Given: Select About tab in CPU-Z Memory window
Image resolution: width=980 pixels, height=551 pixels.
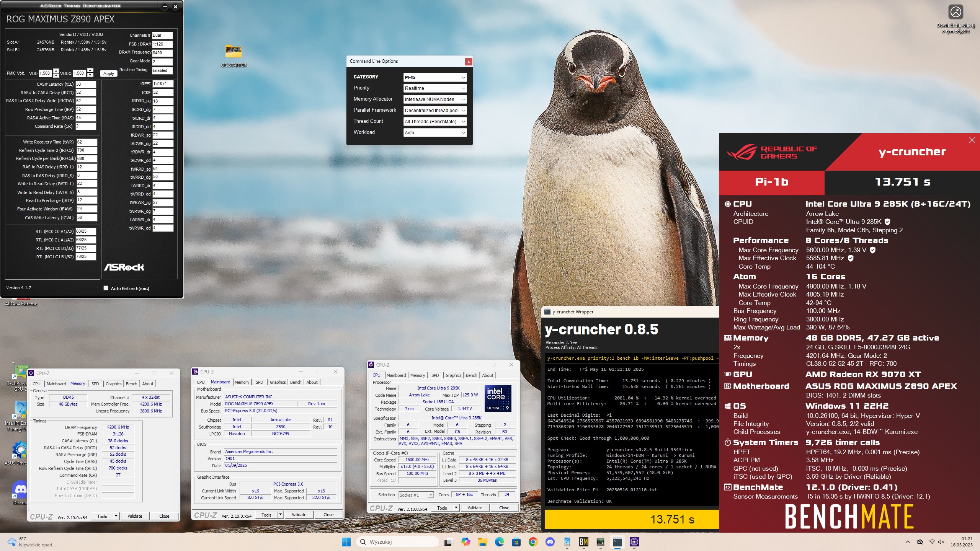Looking at the screenshot, I should pyautogui.click(x=148, y=383).
